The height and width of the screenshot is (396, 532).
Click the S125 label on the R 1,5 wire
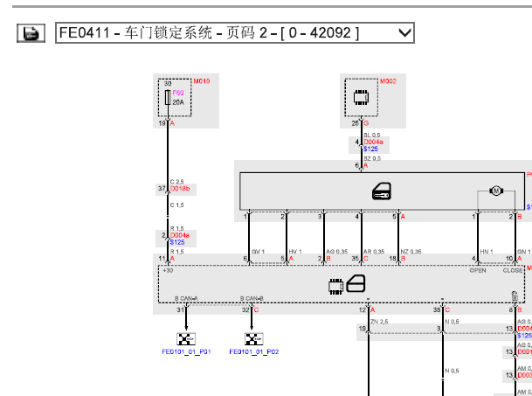point(177,242)
